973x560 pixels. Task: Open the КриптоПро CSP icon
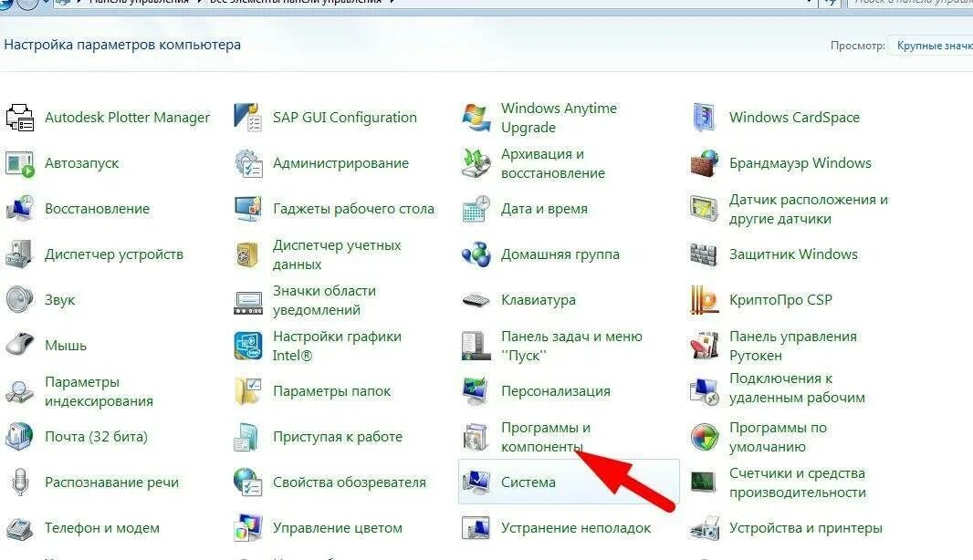705,299
